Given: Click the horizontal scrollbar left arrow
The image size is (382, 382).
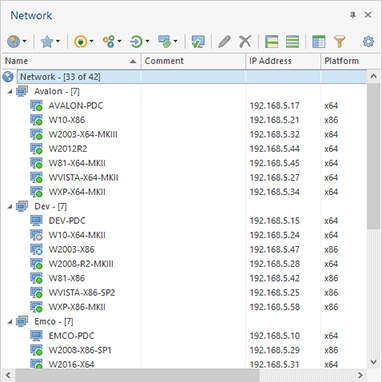Looking at the screenshot, I should pos(8,375).
